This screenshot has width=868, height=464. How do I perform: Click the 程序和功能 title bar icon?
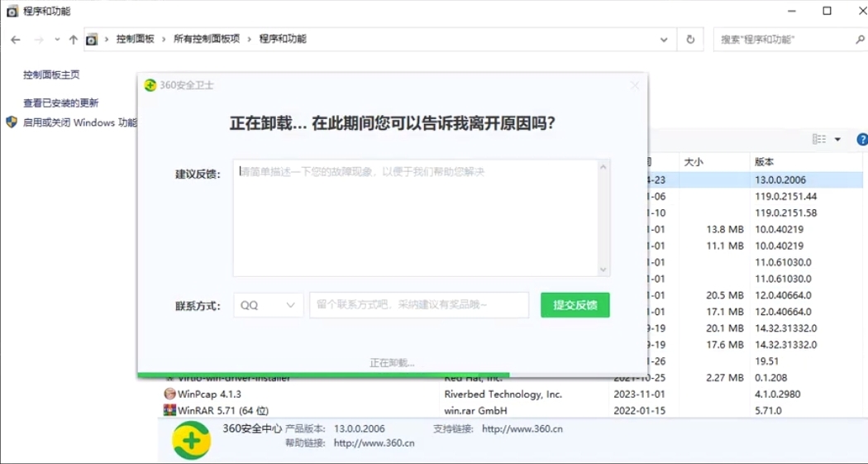pos(12,11)
